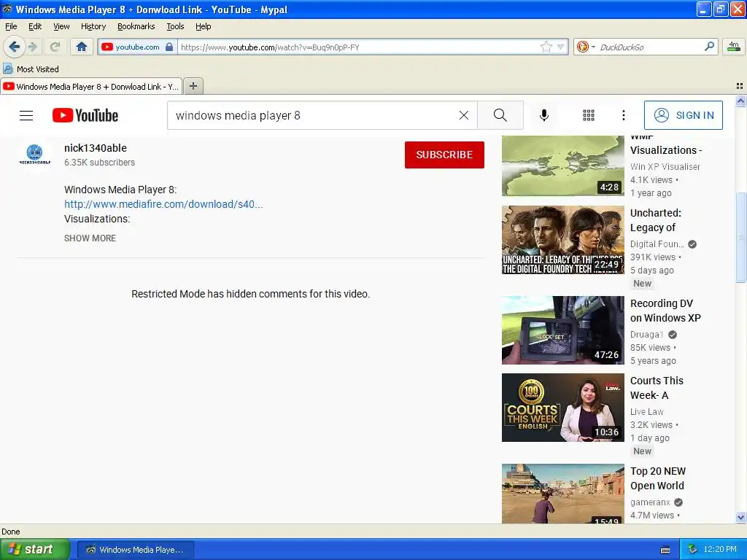Open the Help menu
747x560 pixels.
tap(203, 26)
